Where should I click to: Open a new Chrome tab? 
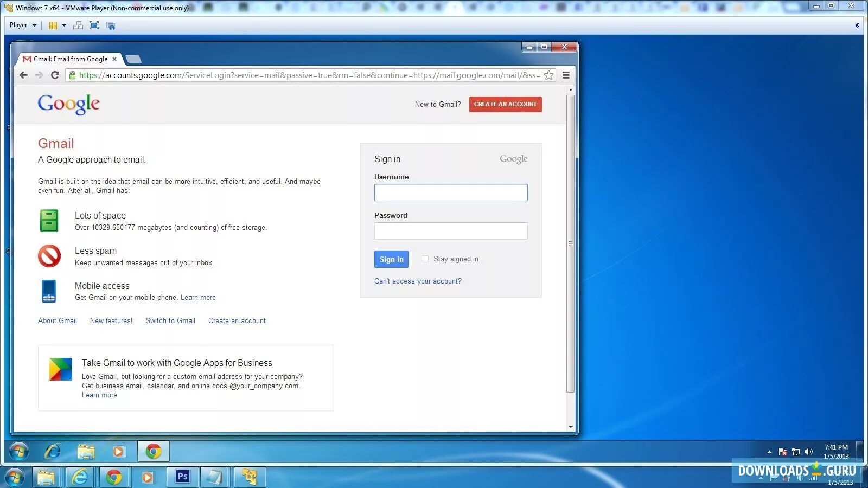(x=133, y=59)
